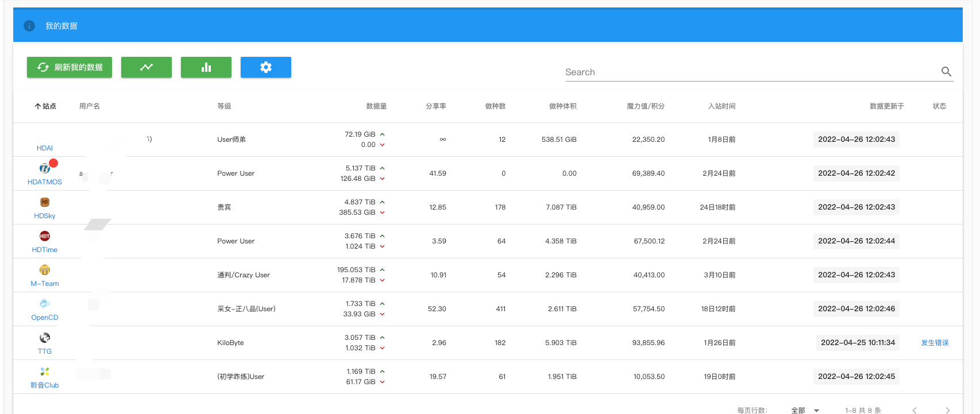Viewport: 980px width, 414px height.
Task: Expand the rows per page dropdown
Action: click(805, 410)
